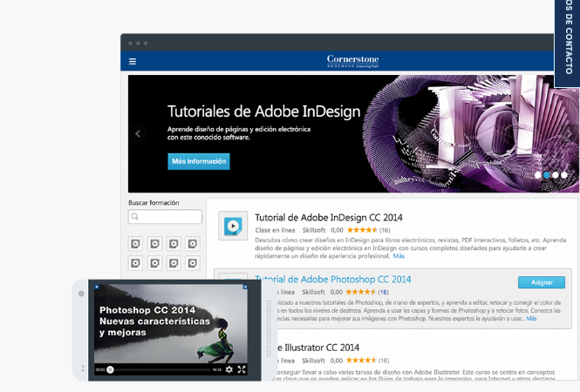The image size is (580, 392).
Task: Click the video progress slider knob
Action: [x=110, y=370]
